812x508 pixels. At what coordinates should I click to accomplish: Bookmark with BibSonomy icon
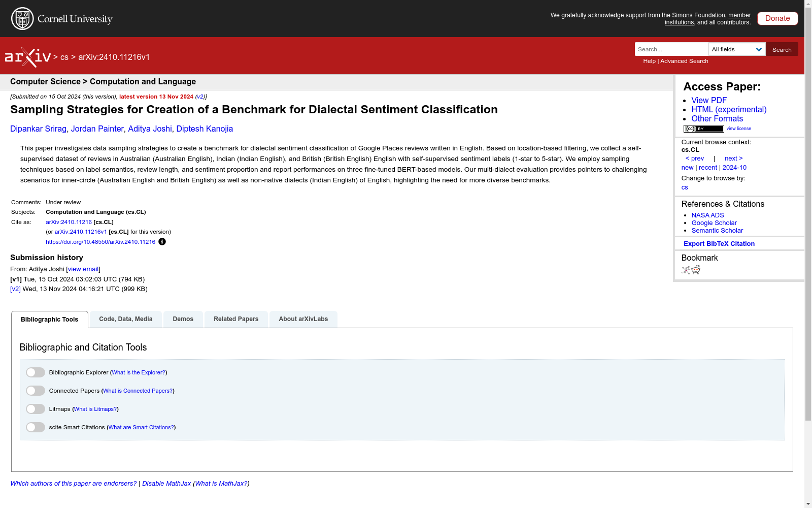pos(686,270)
